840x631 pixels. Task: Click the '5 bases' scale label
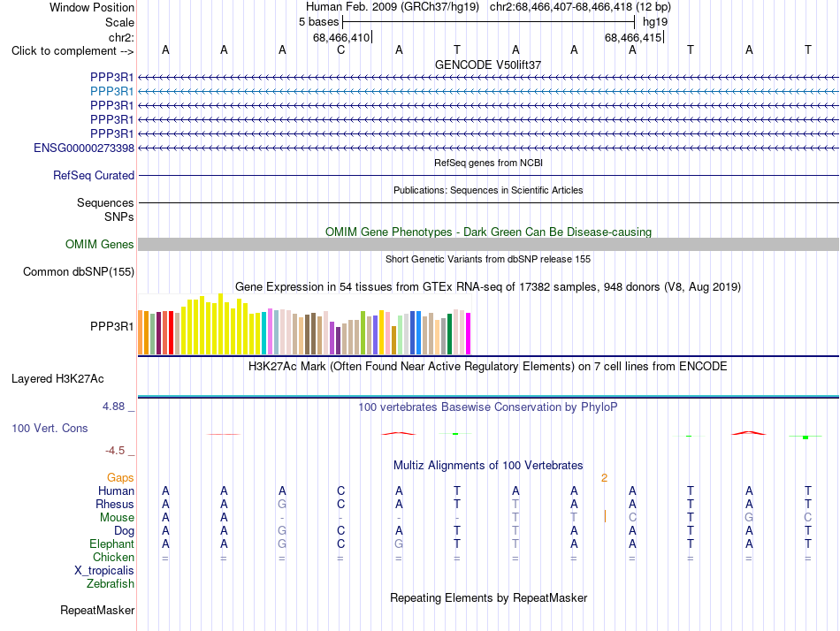318,22
